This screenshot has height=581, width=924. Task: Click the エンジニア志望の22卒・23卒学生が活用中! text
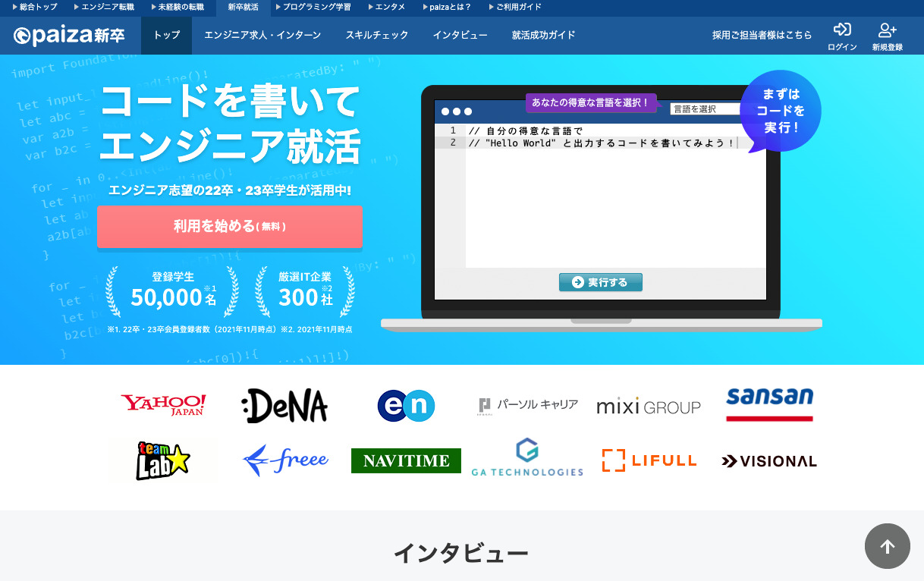[x=230, y=190]
